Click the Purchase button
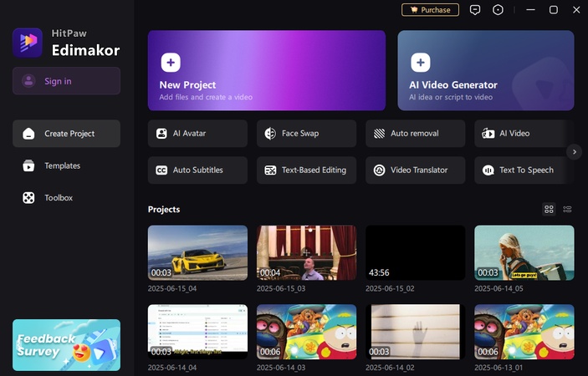The image size is (588, 376). click(x=430, y=10)
